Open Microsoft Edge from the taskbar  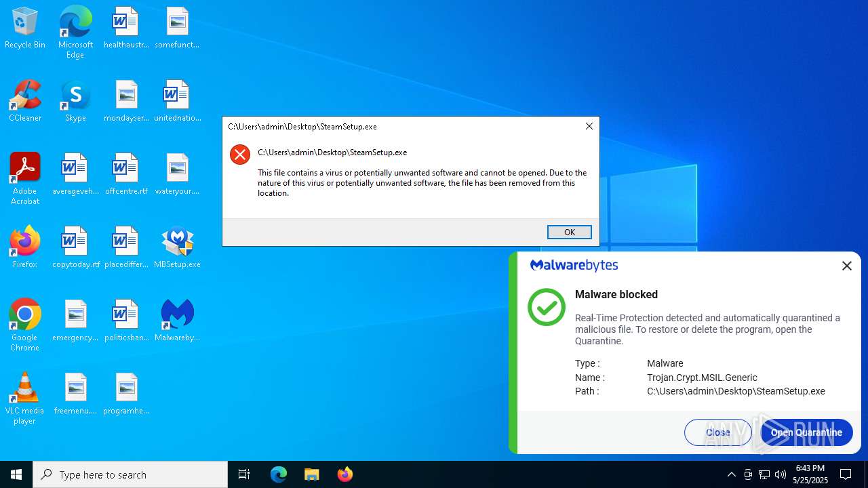click(x=279, y=474)
